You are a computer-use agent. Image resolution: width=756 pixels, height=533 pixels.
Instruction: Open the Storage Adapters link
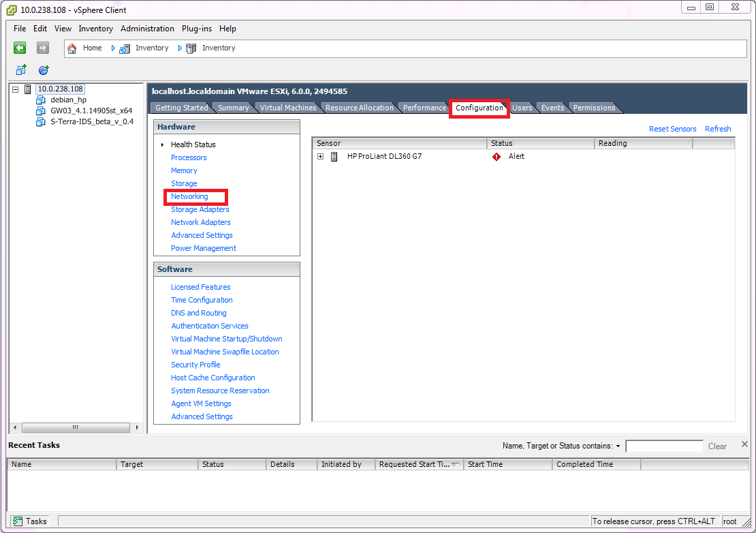[x=200, y=209]
